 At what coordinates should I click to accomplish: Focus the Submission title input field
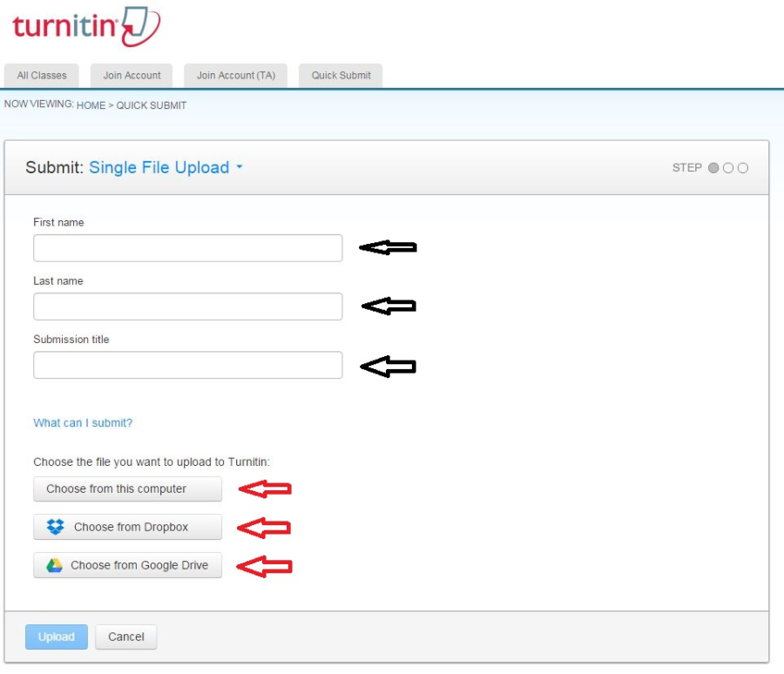point(188,365)
